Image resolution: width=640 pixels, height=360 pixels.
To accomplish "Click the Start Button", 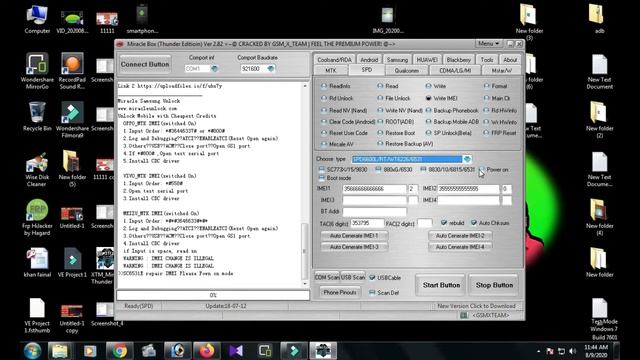I will (441, 285).
